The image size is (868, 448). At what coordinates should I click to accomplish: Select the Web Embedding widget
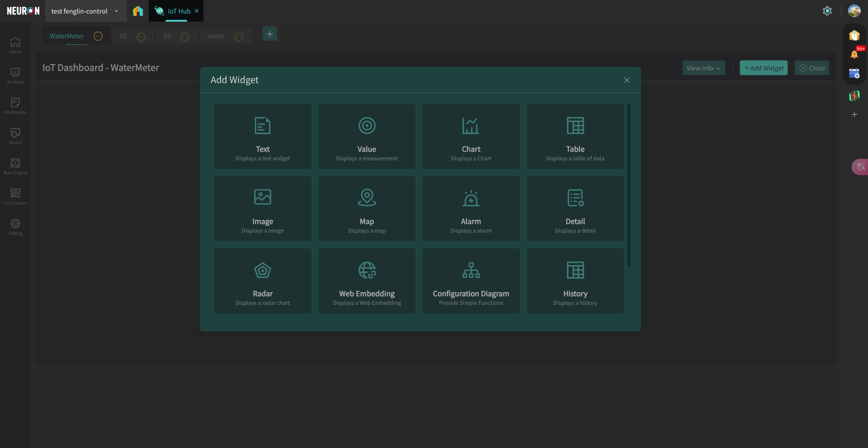367,281
